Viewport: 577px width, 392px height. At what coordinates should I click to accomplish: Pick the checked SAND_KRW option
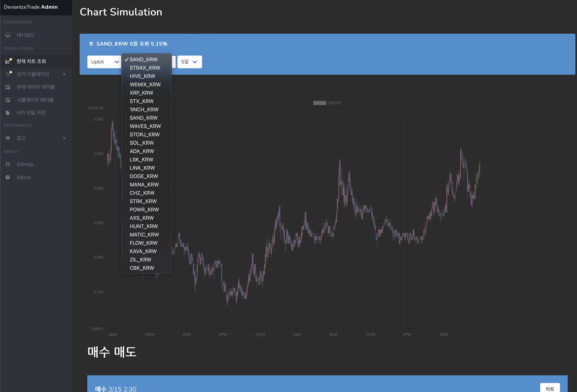[x=143, y=60]
